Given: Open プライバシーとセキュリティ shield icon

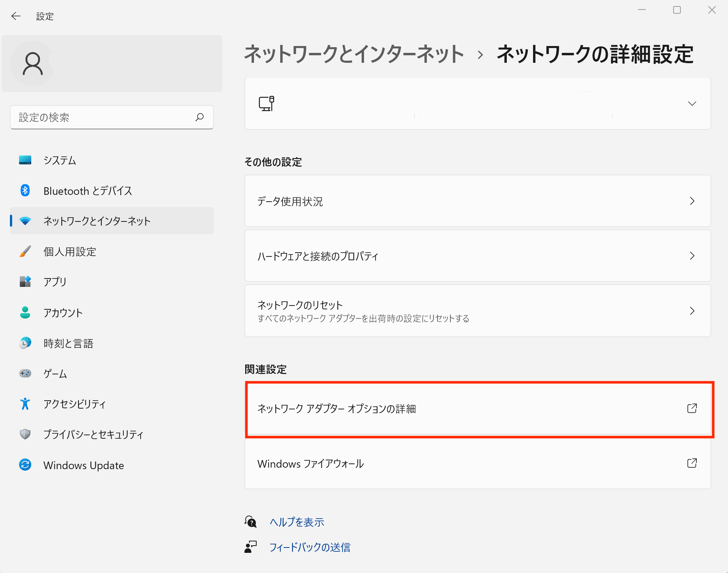Looking at the screenshot, I should 25,434.
